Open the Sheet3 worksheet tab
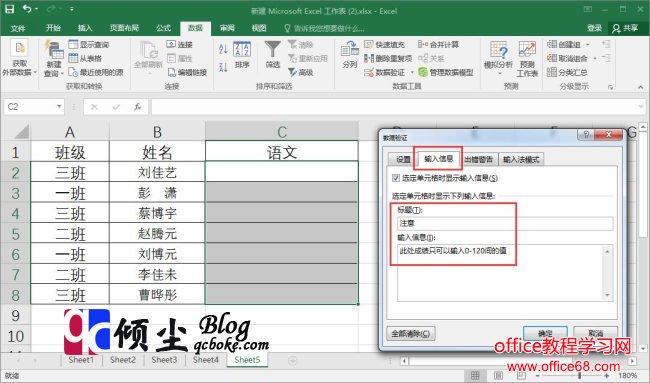 tap(164, 360)
